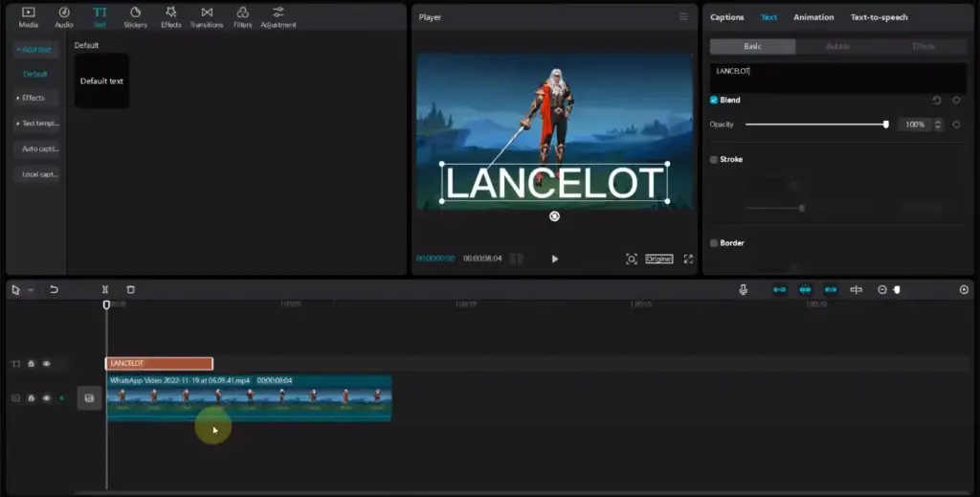Click the timeline zoom-to-fit icon

[964, 289]
